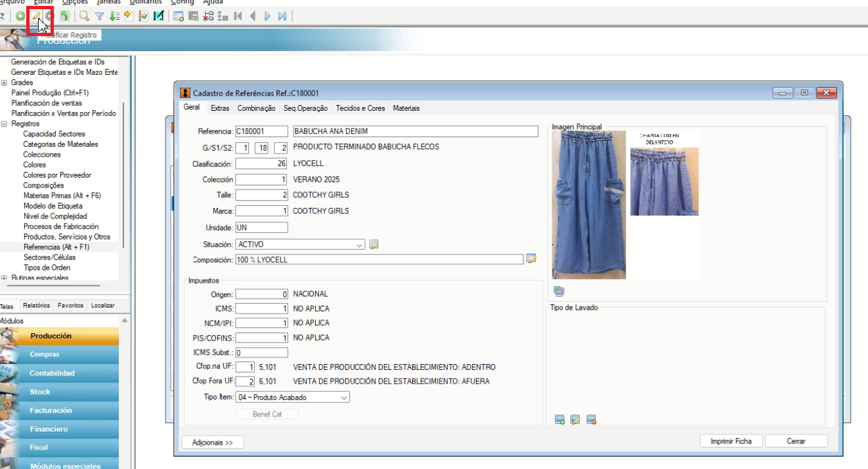Open the Compras module button
Viewport: 868px width, 469px height.
click(x=60, y=354)
